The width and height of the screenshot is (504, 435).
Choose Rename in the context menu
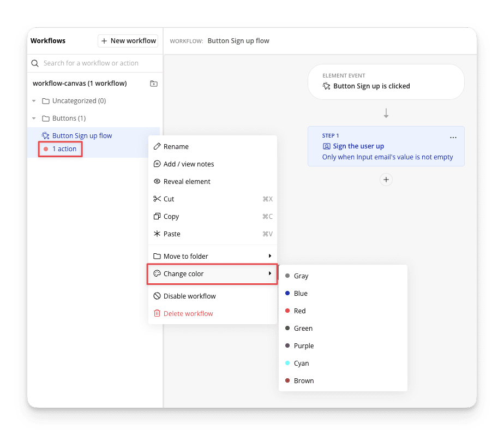(176, 147)
